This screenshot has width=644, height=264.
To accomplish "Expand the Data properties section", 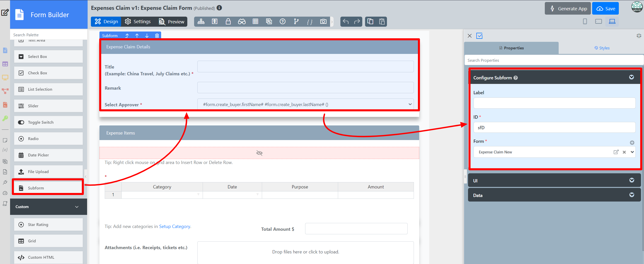I will 631,195.
